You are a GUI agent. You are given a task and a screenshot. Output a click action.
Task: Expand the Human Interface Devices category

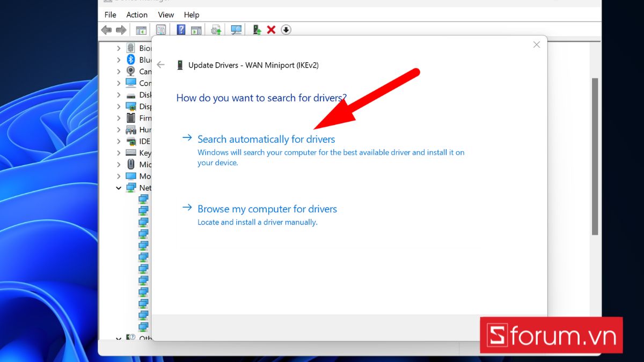pyautogui.click(x=119, y=130)
